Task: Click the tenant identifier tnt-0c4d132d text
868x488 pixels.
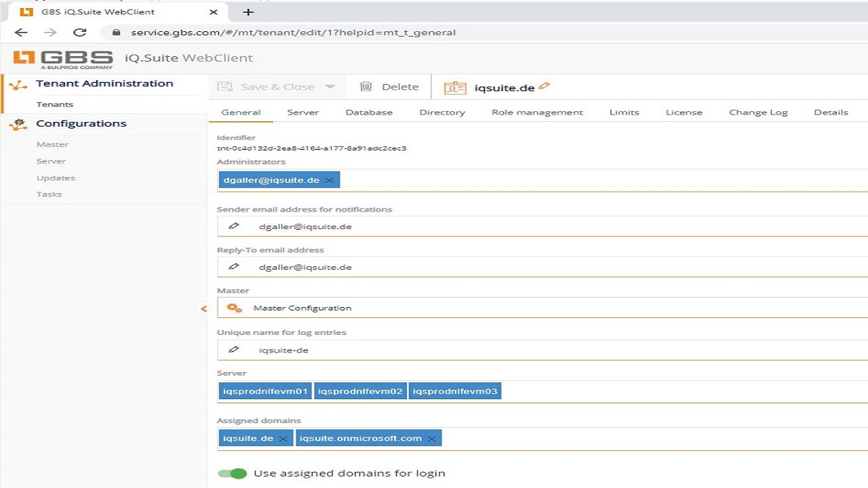Action: coord(311,148)
